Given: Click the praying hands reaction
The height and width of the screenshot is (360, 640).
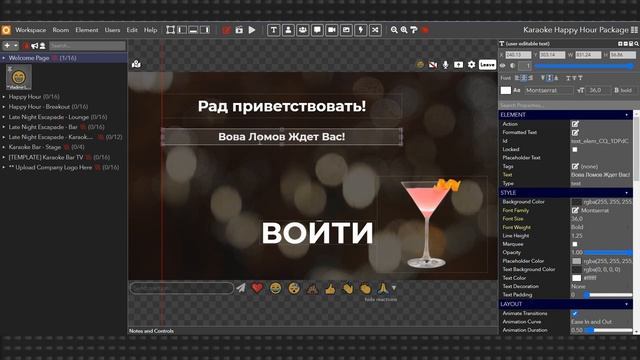Looking at the screenshot, I should coord(382,288).
